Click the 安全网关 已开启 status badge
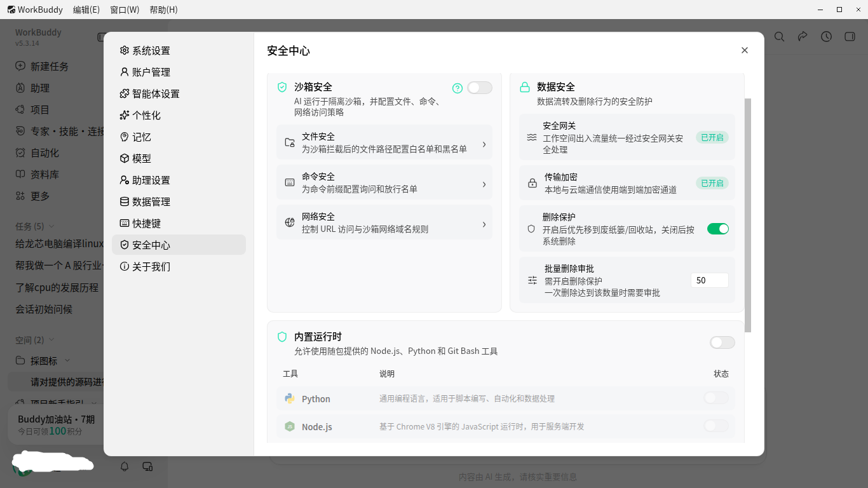Image resolution: width=868 pixels, height=488 pixels. click(x=712, y=137)
